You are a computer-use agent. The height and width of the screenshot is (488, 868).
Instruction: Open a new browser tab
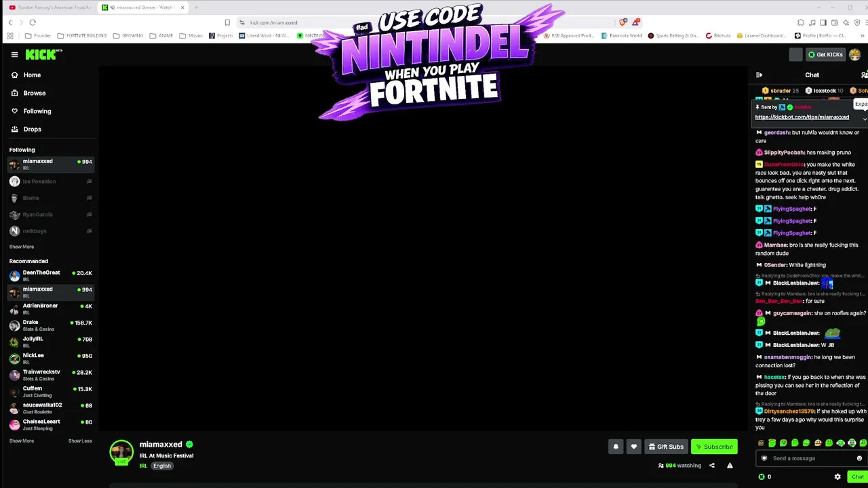tap(196, 7)
